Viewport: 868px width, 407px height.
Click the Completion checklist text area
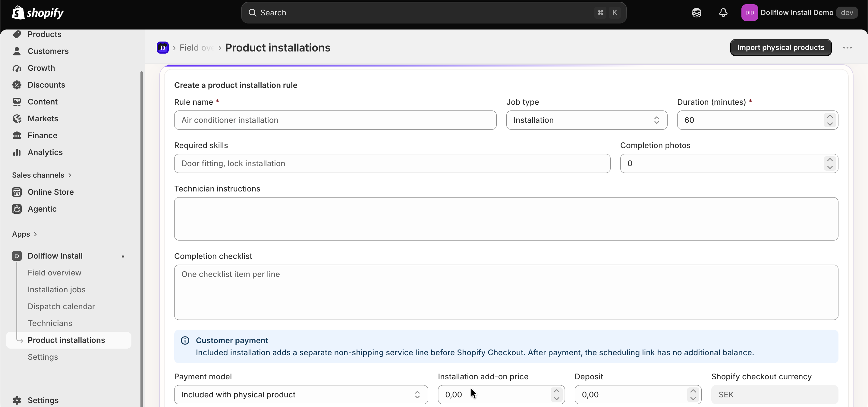click(x=506, y=292)
